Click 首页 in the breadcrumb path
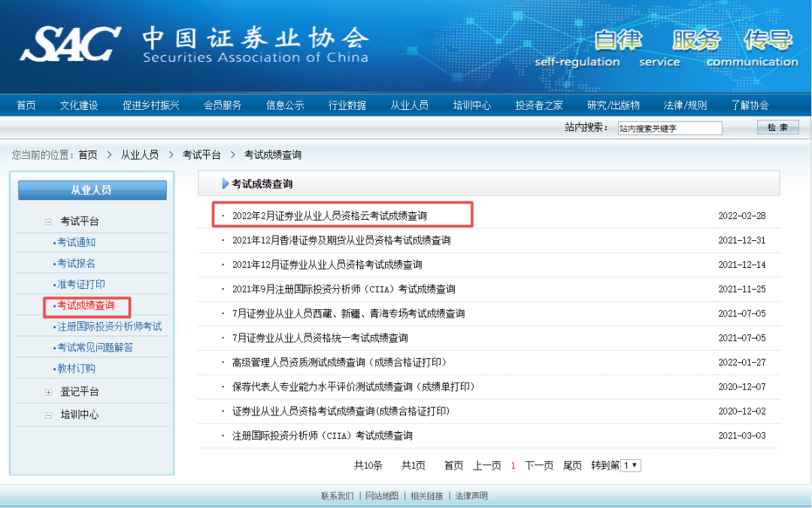 87,155
